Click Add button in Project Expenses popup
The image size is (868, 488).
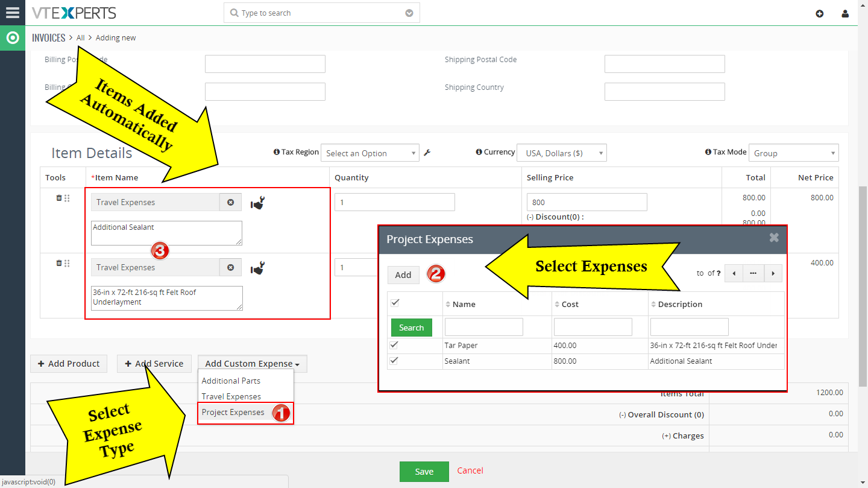[x=403, y=275]
